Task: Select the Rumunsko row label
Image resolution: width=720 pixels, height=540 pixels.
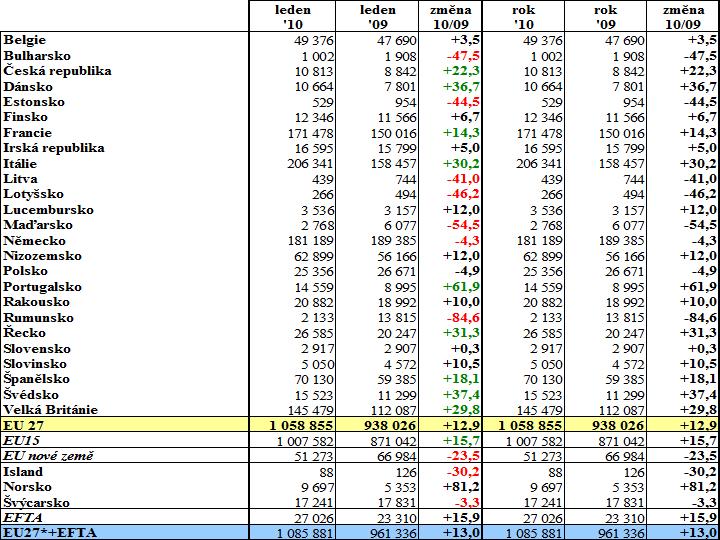Action: [39, 317]
